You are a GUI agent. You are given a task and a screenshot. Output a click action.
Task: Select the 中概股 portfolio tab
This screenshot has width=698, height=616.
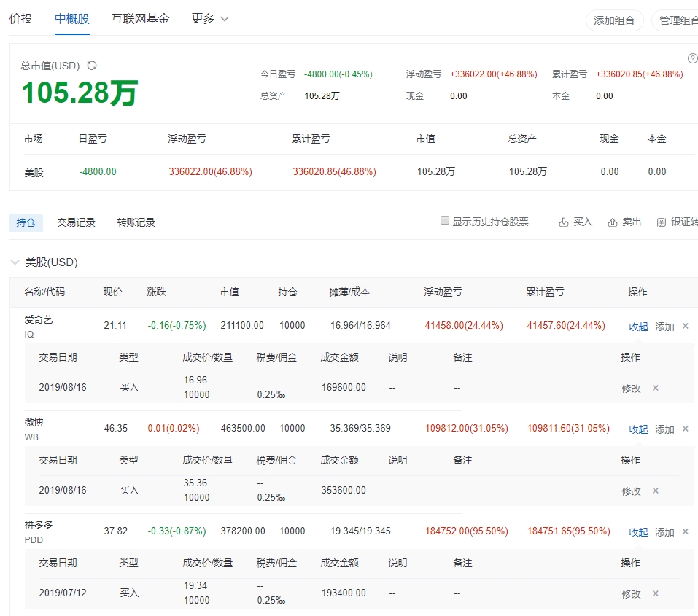(72, 19)
